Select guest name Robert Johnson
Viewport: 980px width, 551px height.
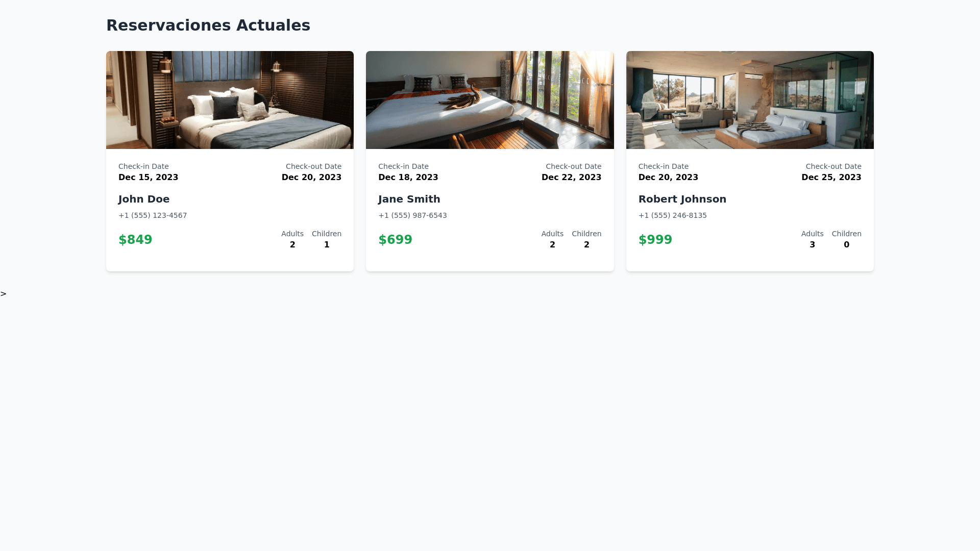pos(682,199)
